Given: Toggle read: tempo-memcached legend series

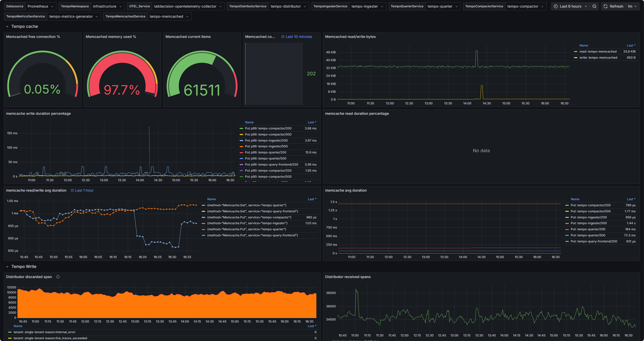Looking at the screenshot, I should (598, 52).
